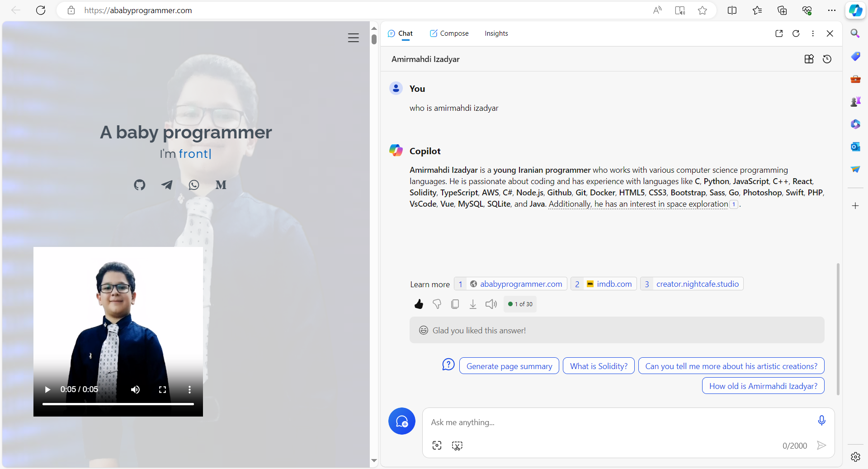Open chat history clock icon
Screen dimensions: 868x469
(827, 59)
